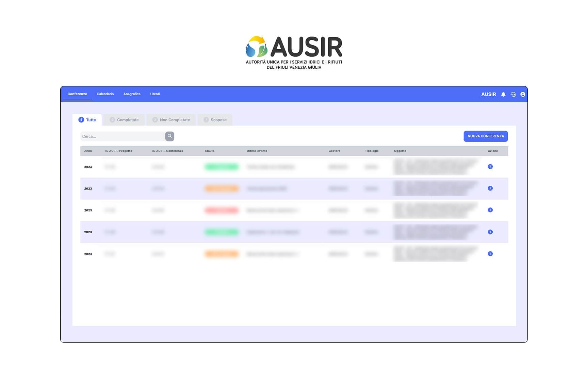Select the Tutte tab

click(x=87, y=120)
